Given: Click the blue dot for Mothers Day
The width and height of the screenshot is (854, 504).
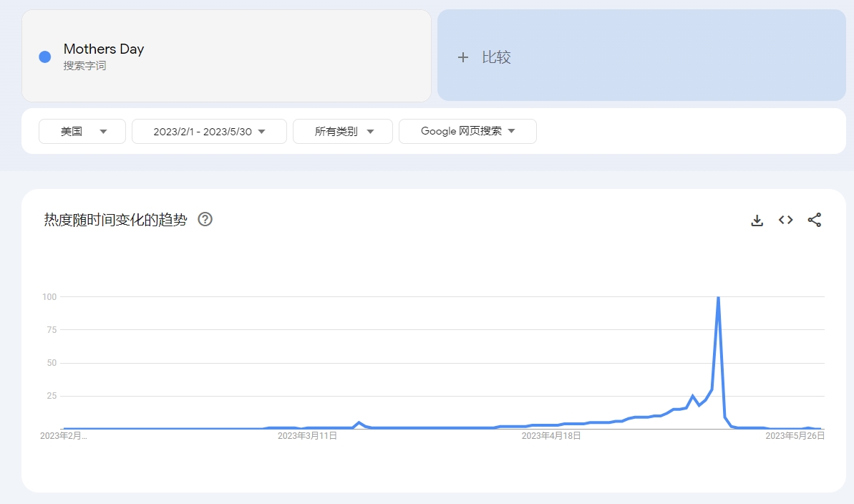Looking at the screenshot, I should 45,57.
